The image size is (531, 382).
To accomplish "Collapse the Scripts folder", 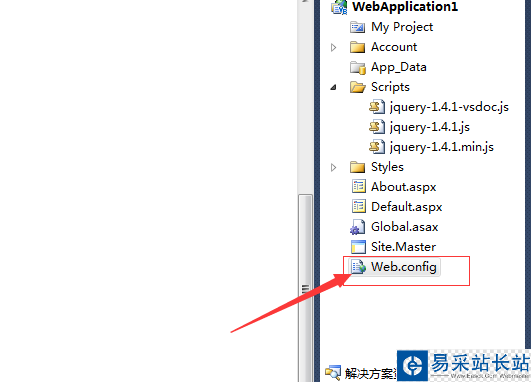I will click(334, 87).
